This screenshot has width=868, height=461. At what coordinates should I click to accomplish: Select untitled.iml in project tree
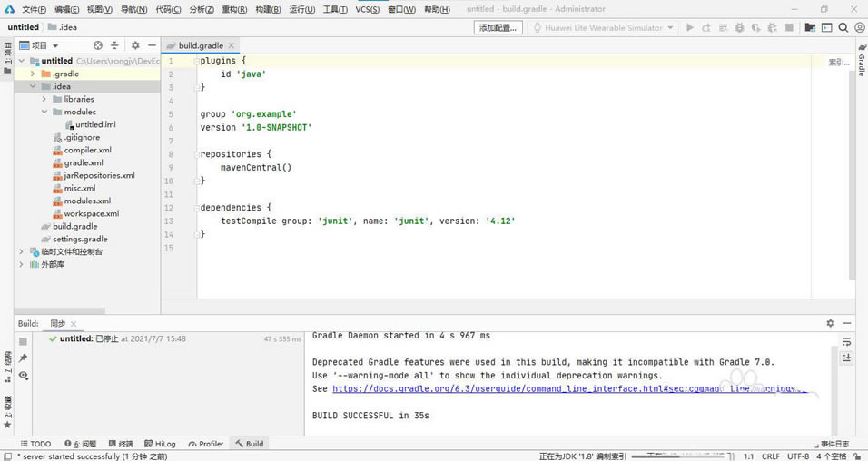[91, 124]
